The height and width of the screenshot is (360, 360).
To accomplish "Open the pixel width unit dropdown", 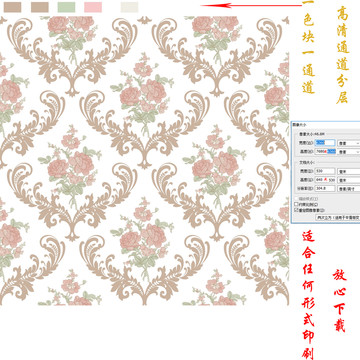I will tap(349, 143).
